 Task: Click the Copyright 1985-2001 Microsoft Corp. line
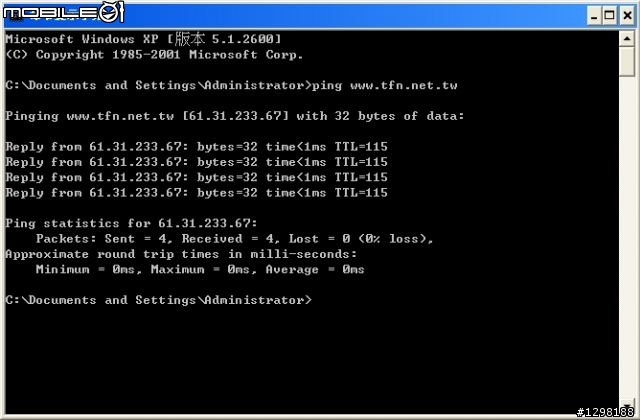click(154, 55)
